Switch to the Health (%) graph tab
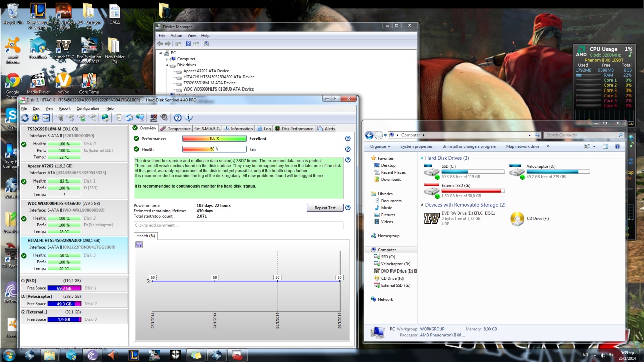Screen dimensions: 644x362 point(146,236)
